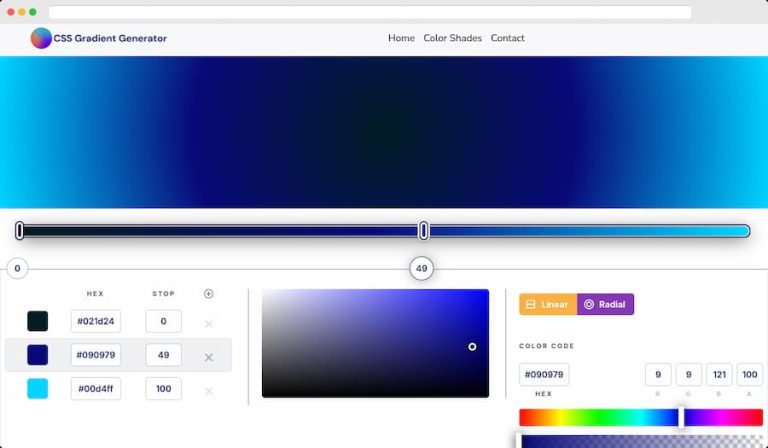Click the R value field showing 9
This screenshot has height=448, width=768.
click(x=658, y=375)
